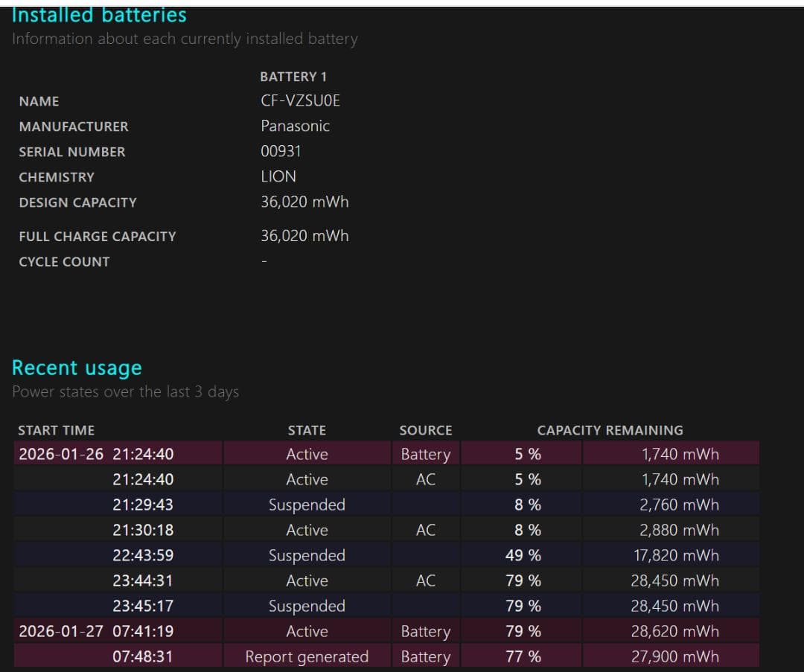The width and height of the screenshot is (804, 672).
Task: Click the Recent usage heading
Action: coord(77,368)
